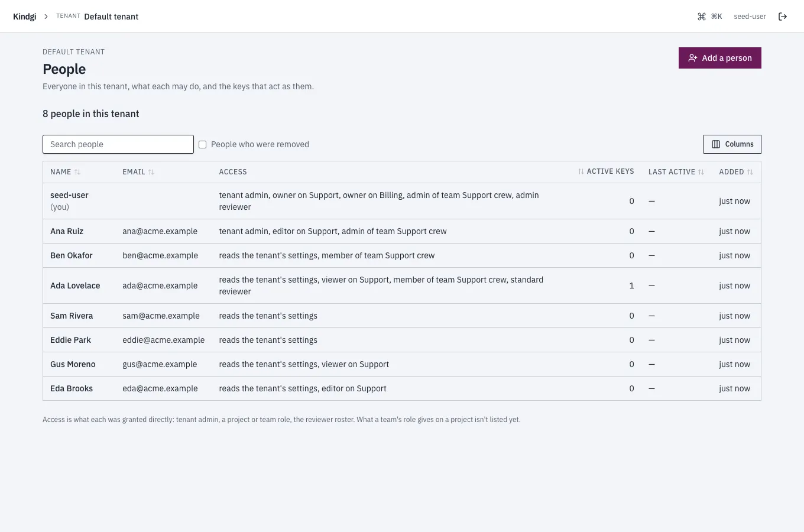Open the Columns chooser
The width and height of the screenshot is (804, 532).
coord(732,144)
